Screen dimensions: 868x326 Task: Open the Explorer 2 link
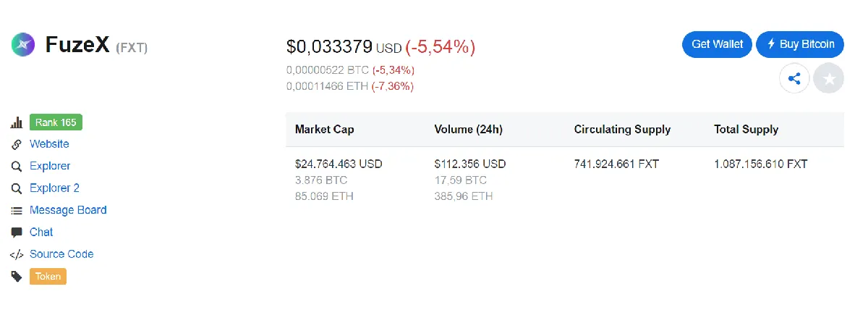pos(54,188)
